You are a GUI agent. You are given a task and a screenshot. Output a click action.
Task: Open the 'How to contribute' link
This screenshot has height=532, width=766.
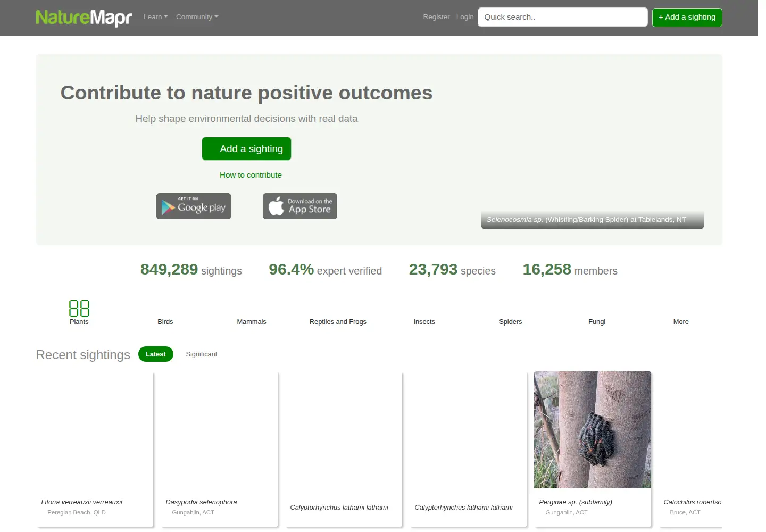tap(251, 175)
